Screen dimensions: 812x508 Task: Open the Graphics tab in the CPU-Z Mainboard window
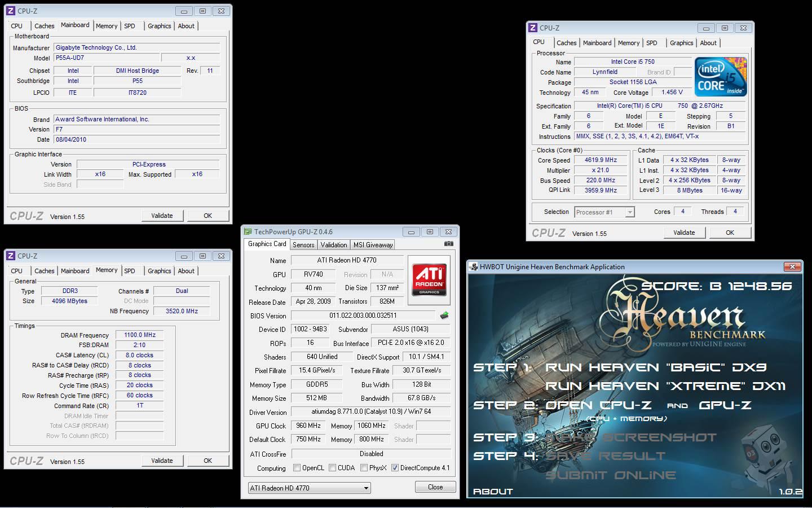pyautogui.click(x=160, y=26)
